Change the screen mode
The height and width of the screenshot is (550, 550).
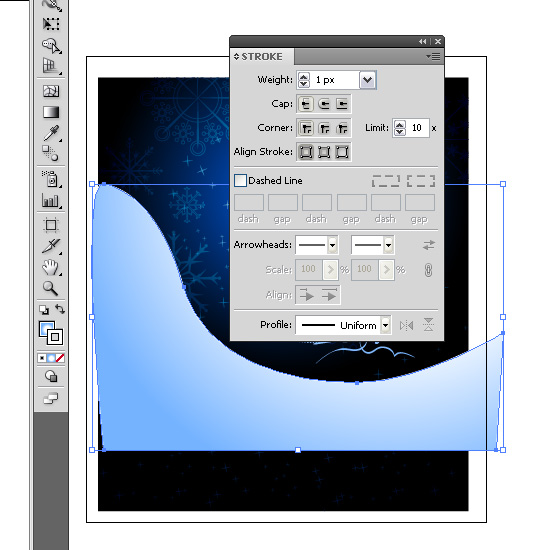pyautogui.click(x=51, y=398)
